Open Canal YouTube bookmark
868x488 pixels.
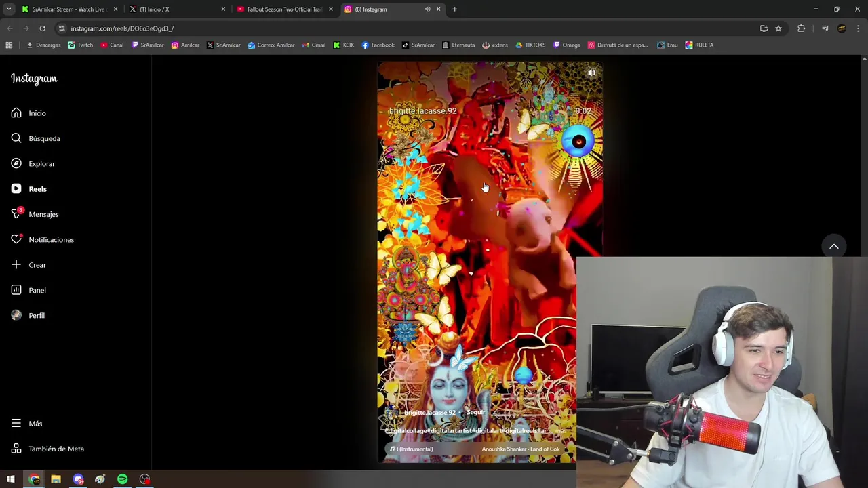coord(112,45)
